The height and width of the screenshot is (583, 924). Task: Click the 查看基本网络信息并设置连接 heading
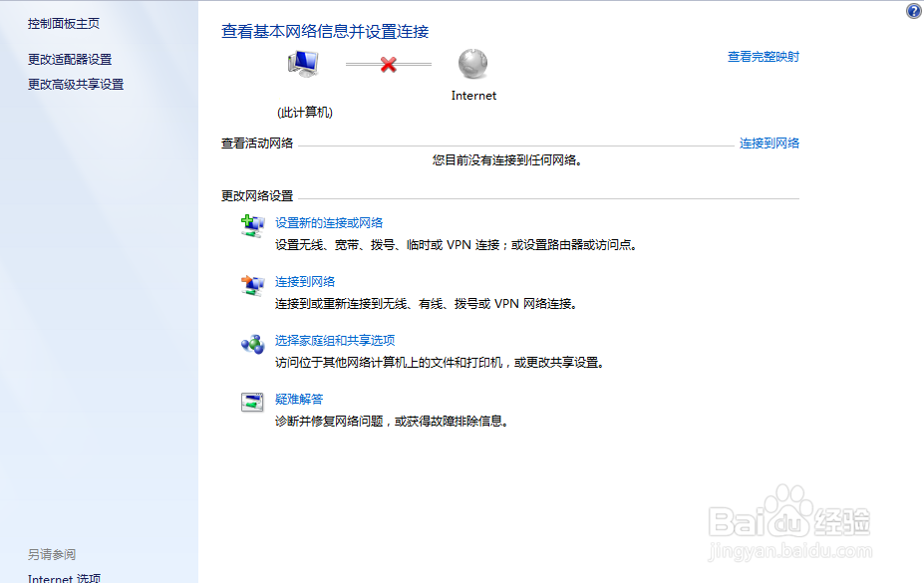[326, 31]
